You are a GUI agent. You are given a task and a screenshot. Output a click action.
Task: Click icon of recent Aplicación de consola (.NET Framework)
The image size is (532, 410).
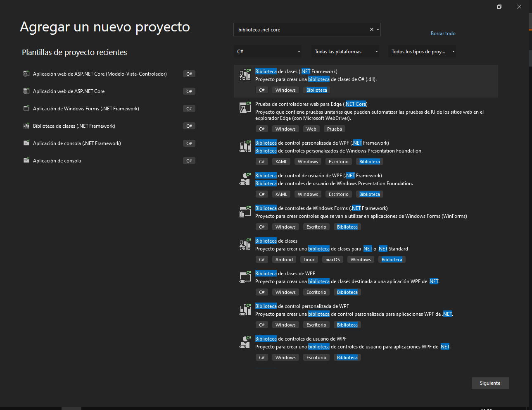26,143
